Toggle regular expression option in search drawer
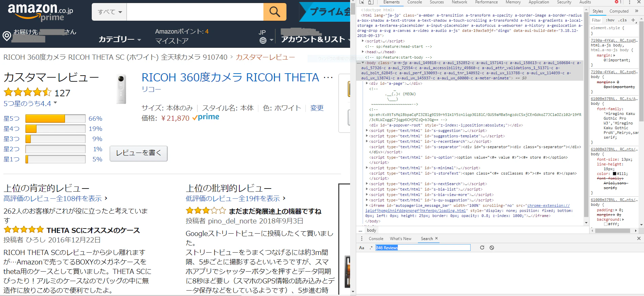The width and height of the screenshot is (644, 296). (371, 248)
